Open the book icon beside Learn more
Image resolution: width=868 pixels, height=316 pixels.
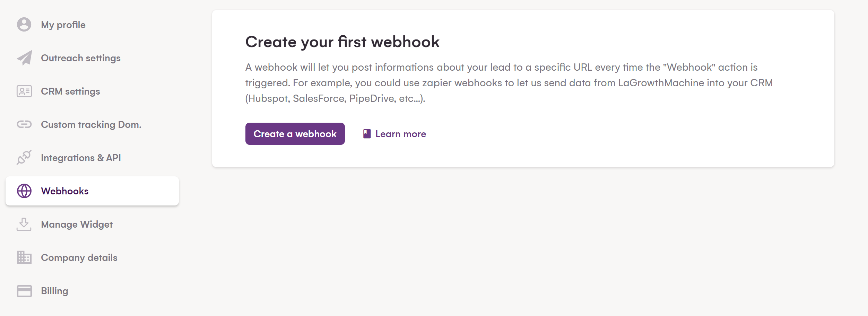pos(366,134)
